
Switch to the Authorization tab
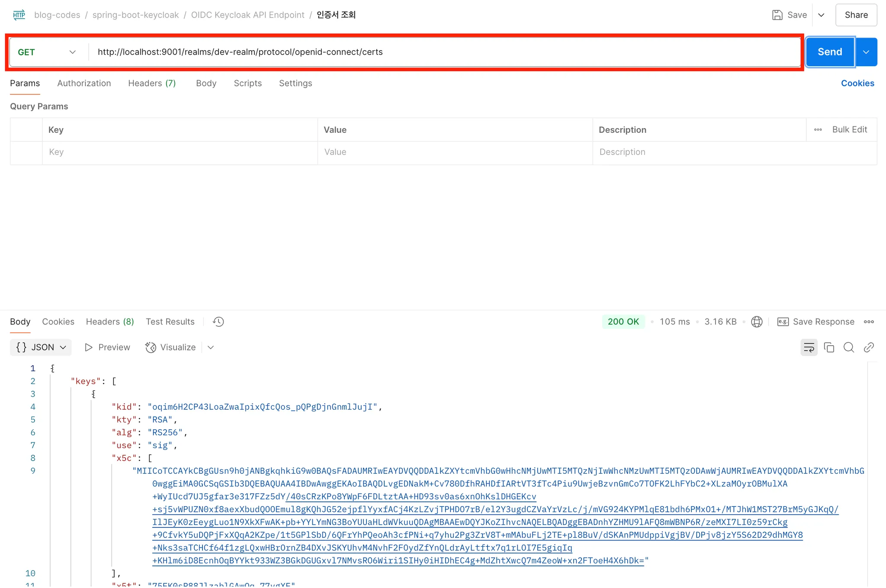click(84, 83)
